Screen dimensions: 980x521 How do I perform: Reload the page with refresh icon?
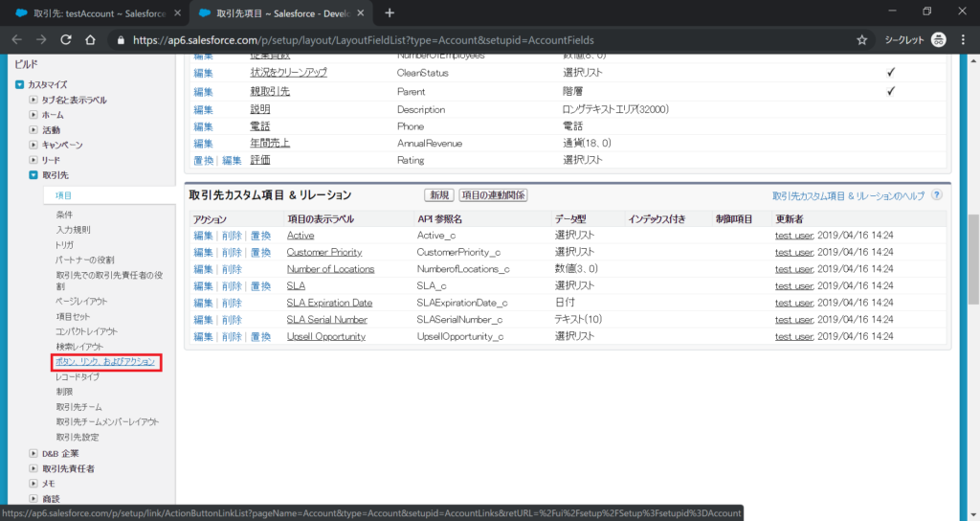pos(66,40)
